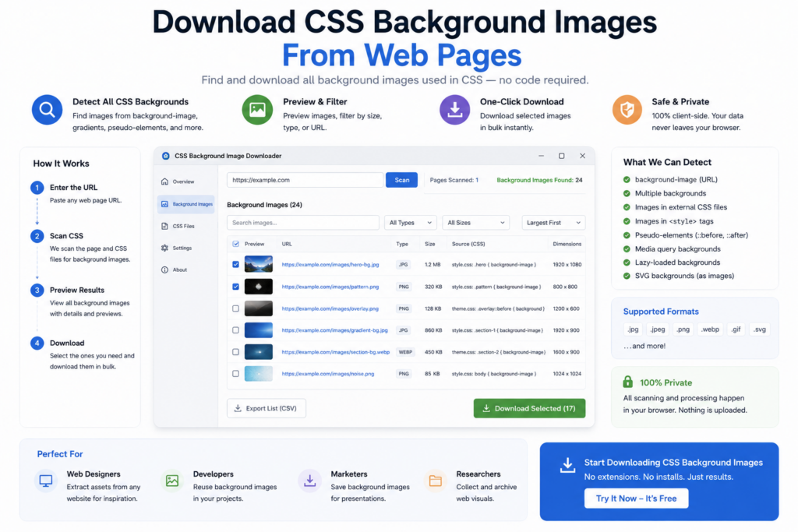Click the URL field containing https://example.com
This screenshot has width=798, height=532.
click(305, 180)
